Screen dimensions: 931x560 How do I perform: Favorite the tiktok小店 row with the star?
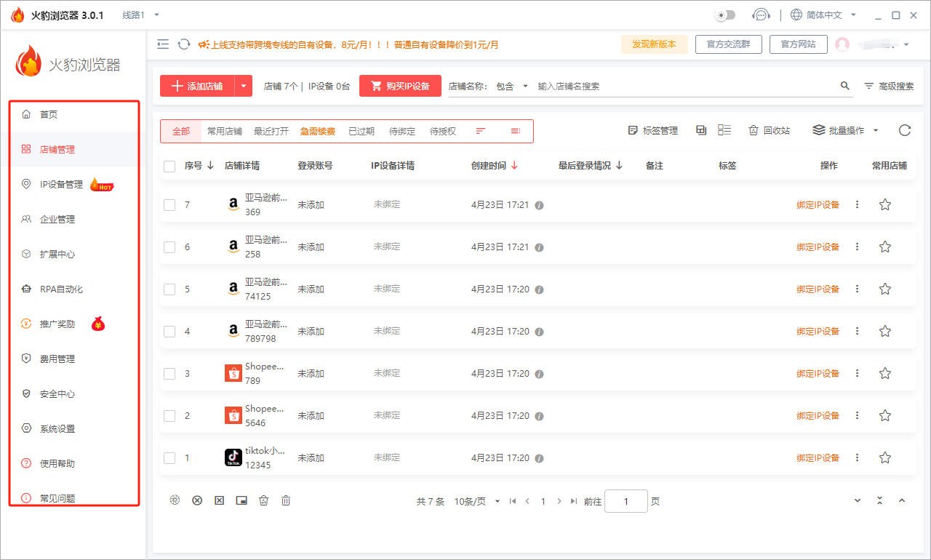884,457
